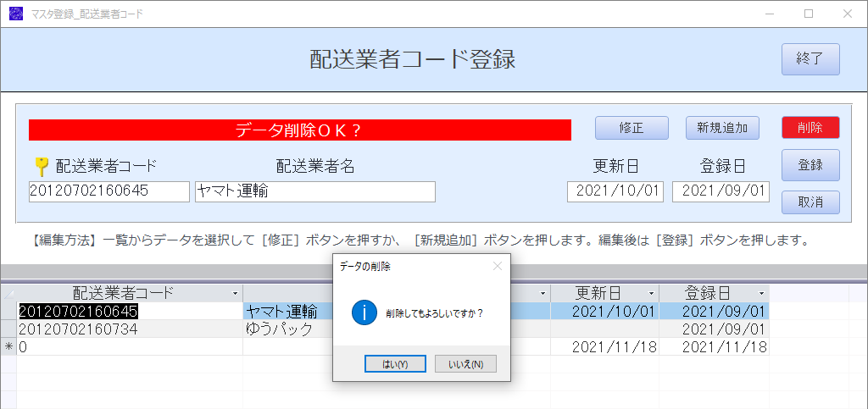Open the 更新日 column filter dropdown

point(652,293)
